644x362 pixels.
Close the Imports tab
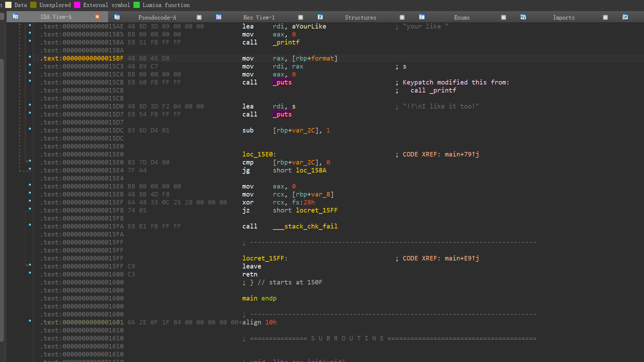point(605,17)
